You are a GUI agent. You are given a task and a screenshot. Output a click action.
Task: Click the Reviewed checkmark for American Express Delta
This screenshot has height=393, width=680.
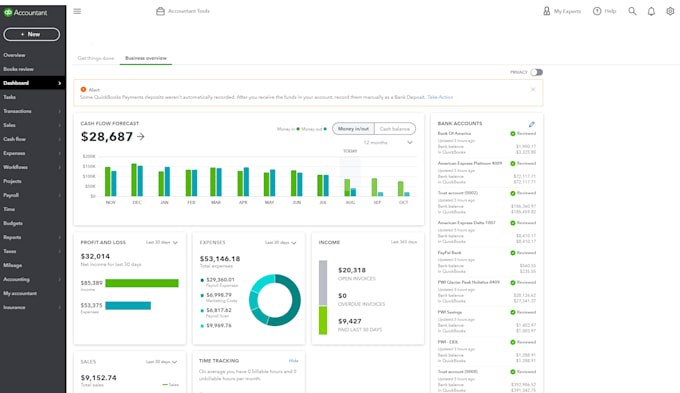pyautogui.click(x=513, y=223)
